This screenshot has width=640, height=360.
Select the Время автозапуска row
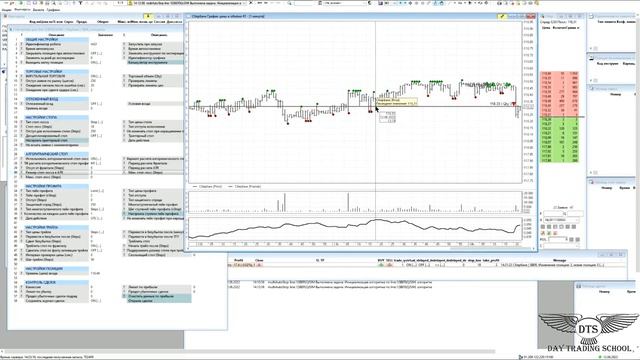(56, 49)
